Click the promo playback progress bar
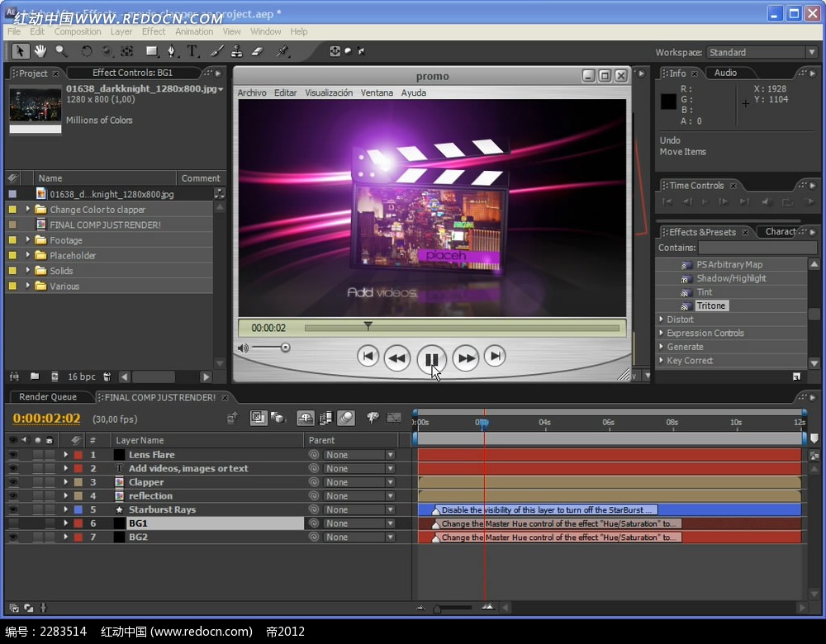826x644 pixels. [x=462, y=328]
